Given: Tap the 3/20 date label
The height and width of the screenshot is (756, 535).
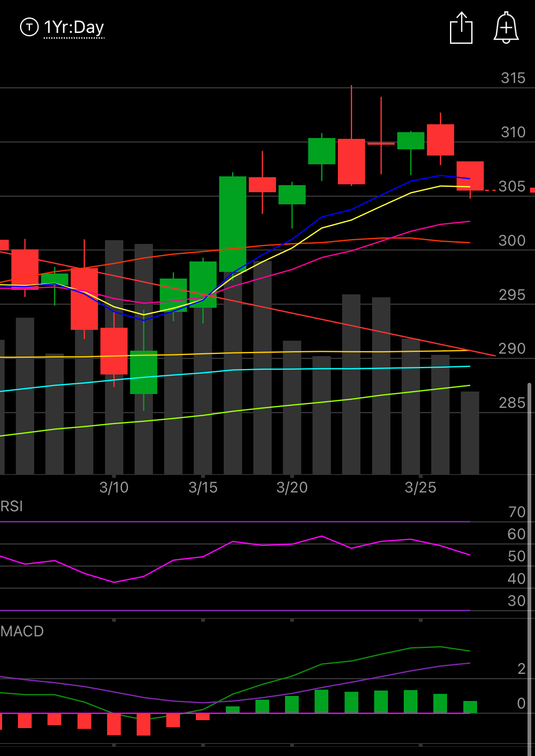Looking at the screenshot, I should [292, 487].
